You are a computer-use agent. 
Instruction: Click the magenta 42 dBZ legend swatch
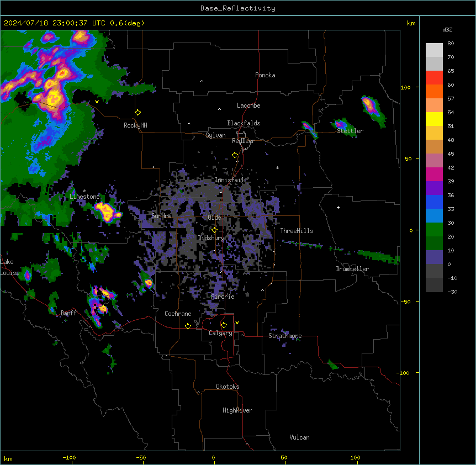[434, 174]
